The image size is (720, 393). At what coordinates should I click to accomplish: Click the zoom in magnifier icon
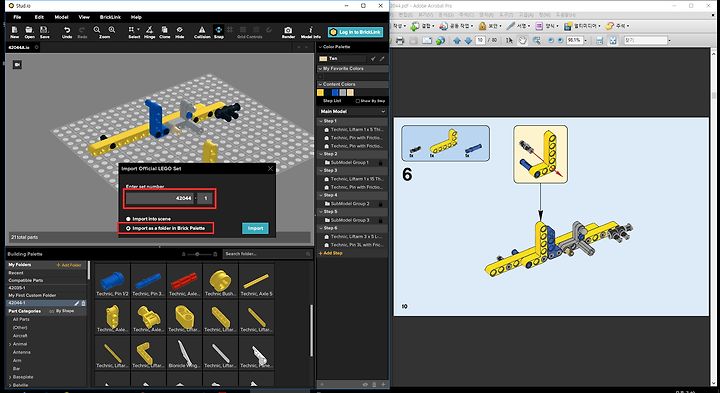pyautogui.click(x=112, y=30)
